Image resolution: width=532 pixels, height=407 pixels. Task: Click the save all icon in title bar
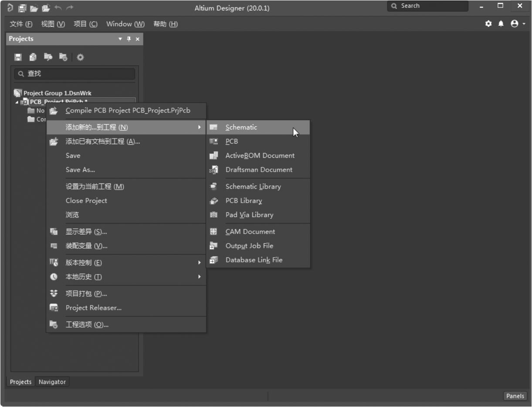23,8
